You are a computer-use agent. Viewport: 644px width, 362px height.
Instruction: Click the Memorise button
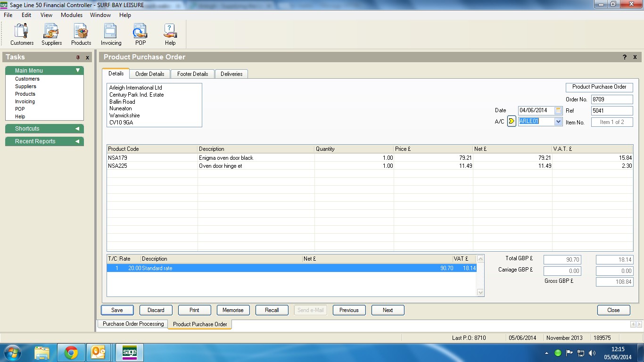(x=233, y=310)
